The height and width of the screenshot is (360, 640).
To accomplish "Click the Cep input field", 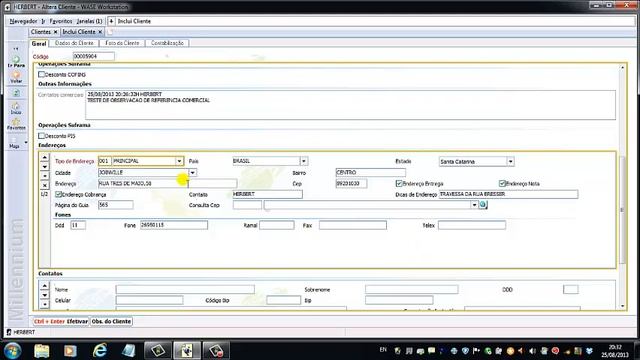I will tap(351, 183).
